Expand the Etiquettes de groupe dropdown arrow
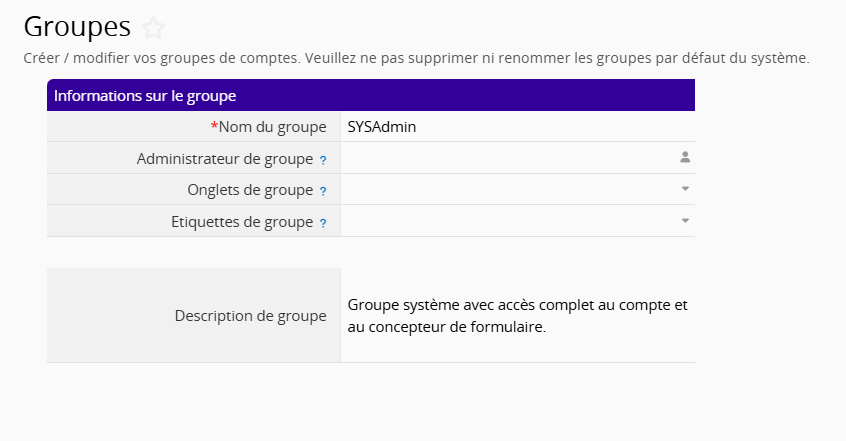The width and height of the screenshot is (846, 441). 685,221
